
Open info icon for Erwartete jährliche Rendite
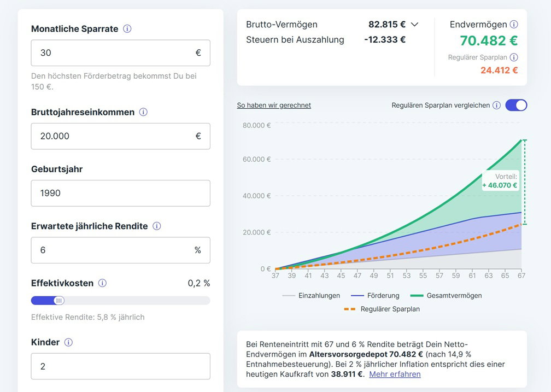[157, 226]
